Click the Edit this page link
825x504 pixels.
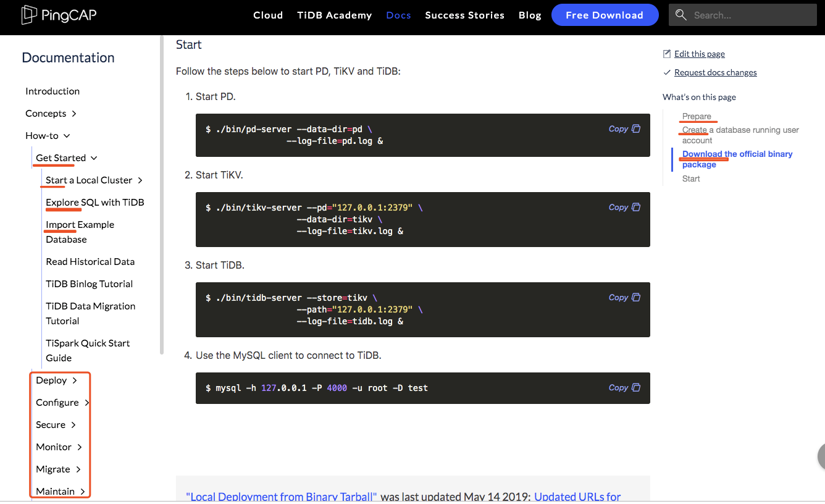pyautogui.click(x=700, y=54)
